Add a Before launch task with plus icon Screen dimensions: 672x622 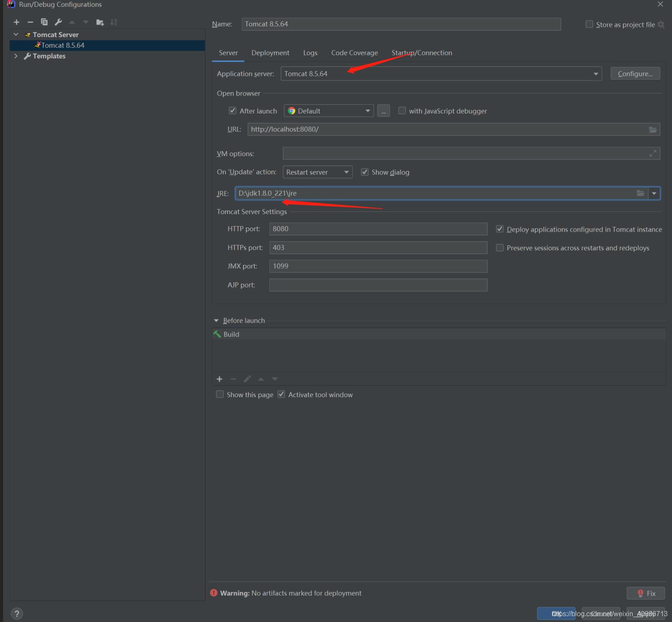tap(220, 379)
